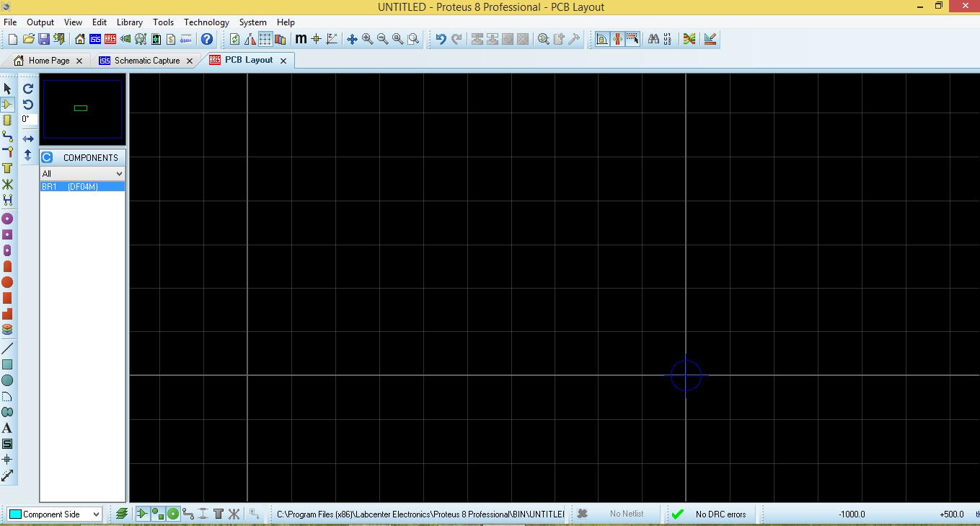
Task: Switch to the Schematic Capture tab
Action: click(x=146, y=61)
